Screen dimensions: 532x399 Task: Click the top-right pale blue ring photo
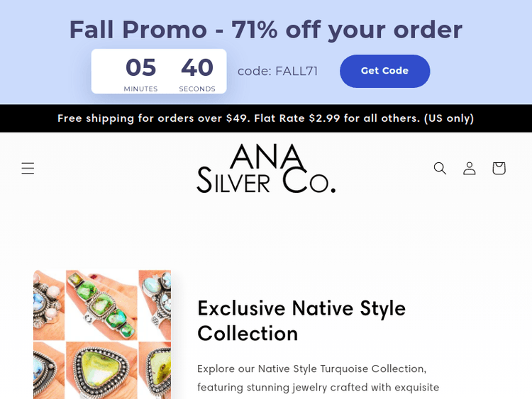coord(155,303)
